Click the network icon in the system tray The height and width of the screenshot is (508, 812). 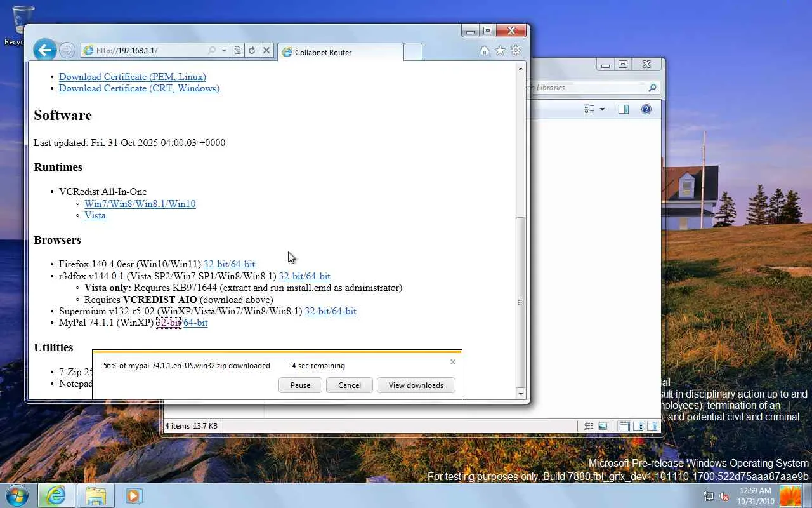click(709, 496)
